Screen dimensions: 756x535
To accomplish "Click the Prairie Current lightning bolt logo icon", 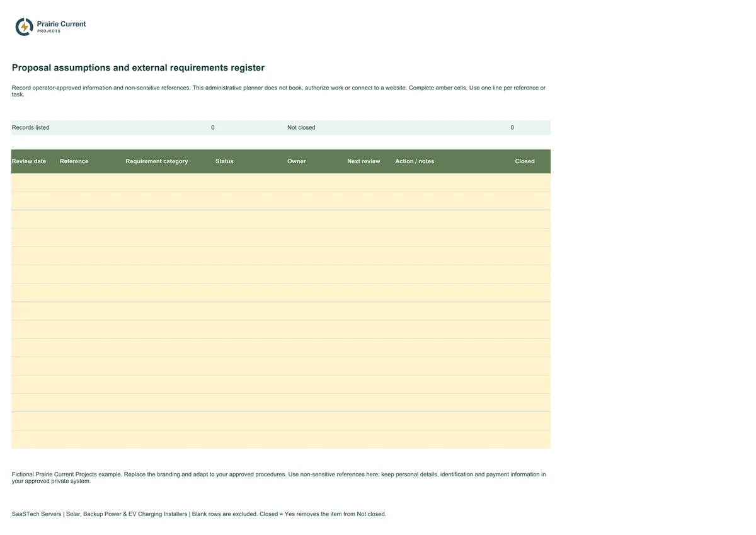I will pos(24,26).
